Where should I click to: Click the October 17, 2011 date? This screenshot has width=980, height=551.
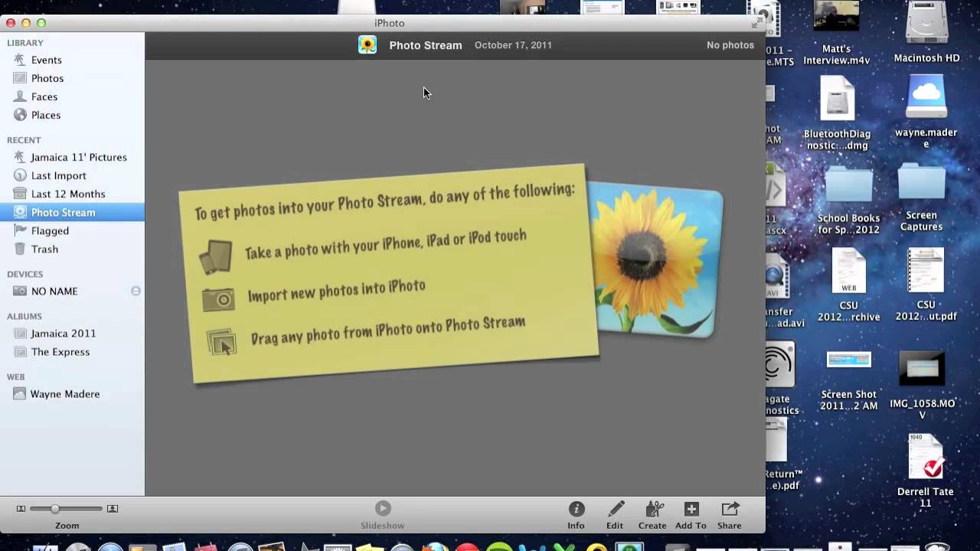point(513,45)
